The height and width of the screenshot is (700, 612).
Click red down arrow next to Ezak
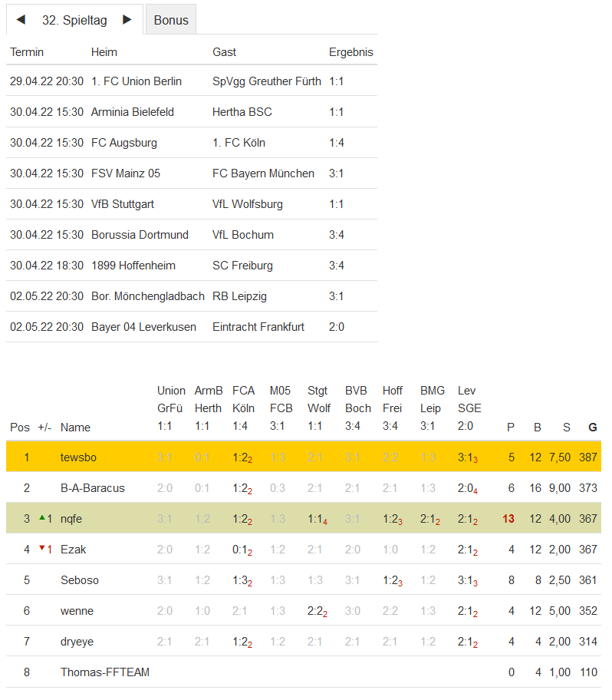(x=42, y=549)
